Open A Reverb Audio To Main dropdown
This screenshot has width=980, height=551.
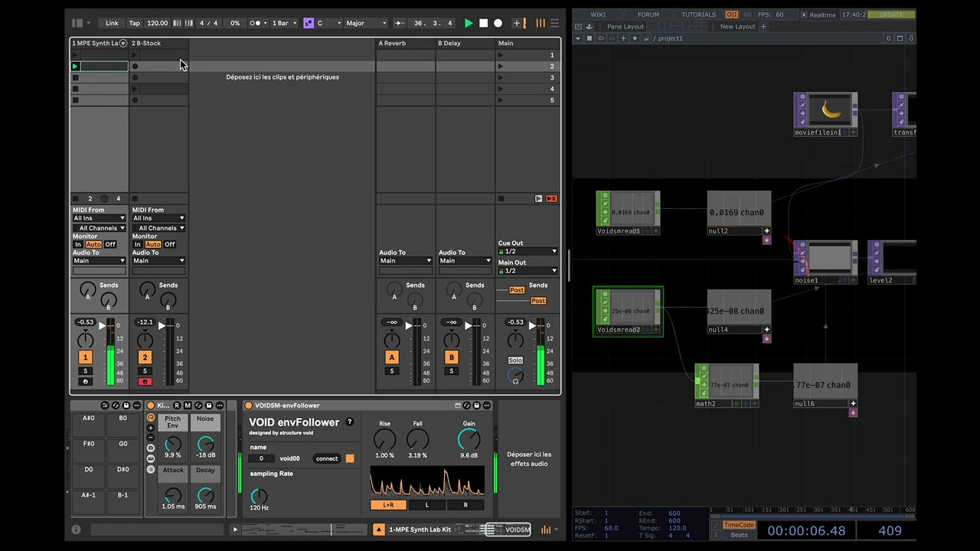pyautogui.click(x=405, y=261)
